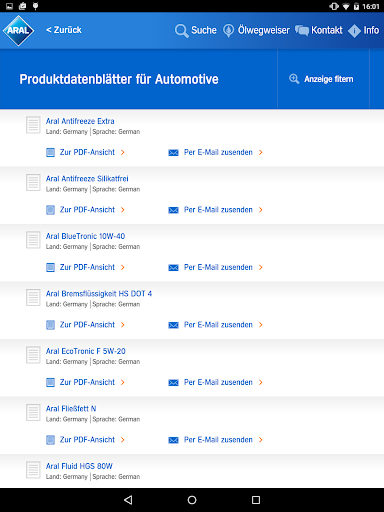This screenshot has width=384, height=512.
Task: Go back with Zurück
Action: tap(64, 30)
